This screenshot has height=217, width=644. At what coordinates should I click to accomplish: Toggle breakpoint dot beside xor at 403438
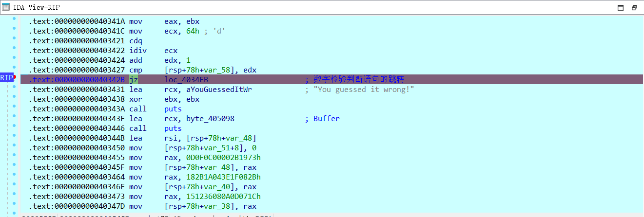(14, 97)
